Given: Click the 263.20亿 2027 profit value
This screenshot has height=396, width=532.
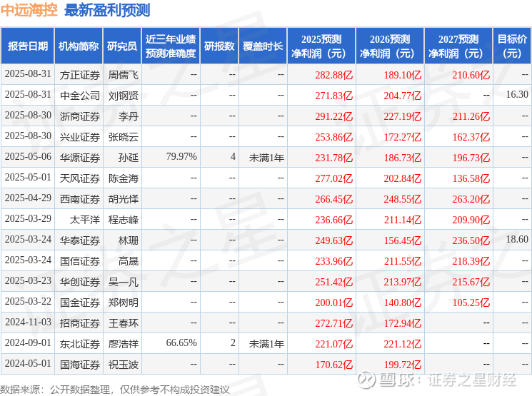Looking at the screenshot, I should coord(471,199).
